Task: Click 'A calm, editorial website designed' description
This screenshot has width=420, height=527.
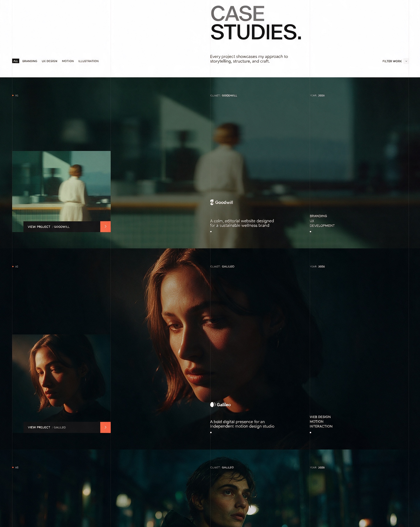Action: [242, 223]
